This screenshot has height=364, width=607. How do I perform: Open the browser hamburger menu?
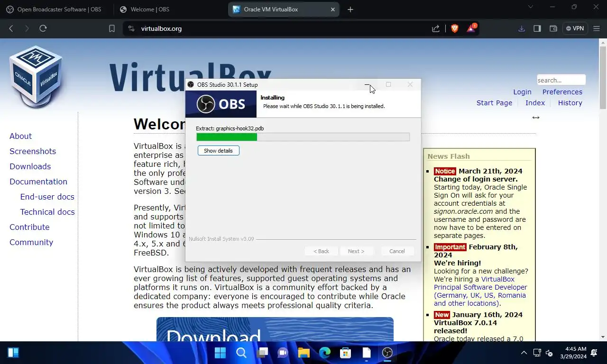(x=597, y=28)
